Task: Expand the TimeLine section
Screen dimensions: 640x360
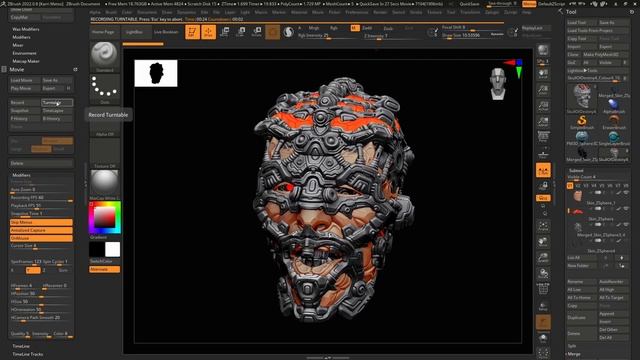Action: pos(21,346)
